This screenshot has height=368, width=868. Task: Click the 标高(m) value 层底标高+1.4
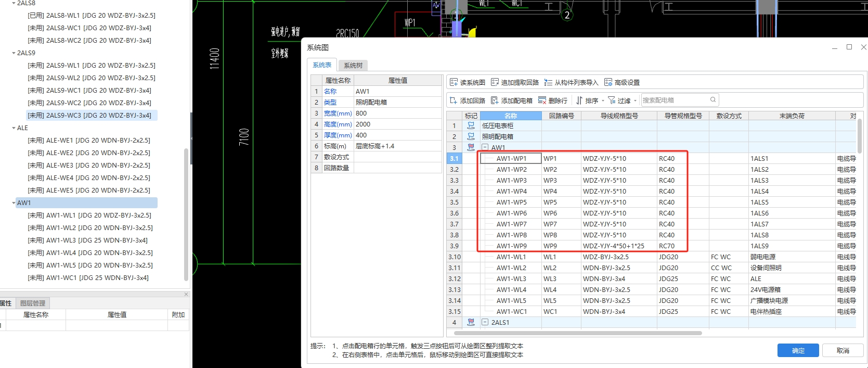[x=398, y=146]
